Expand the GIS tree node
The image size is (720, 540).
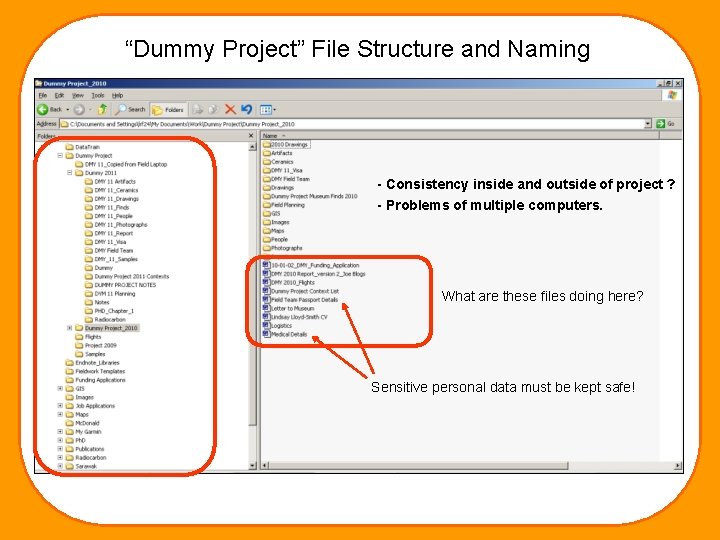60,388
